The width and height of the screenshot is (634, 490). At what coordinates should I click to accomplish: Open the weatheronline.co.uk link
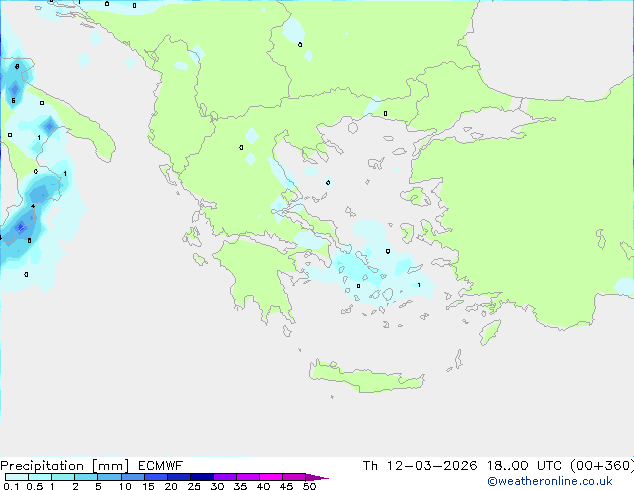click(x=550, y=482)
